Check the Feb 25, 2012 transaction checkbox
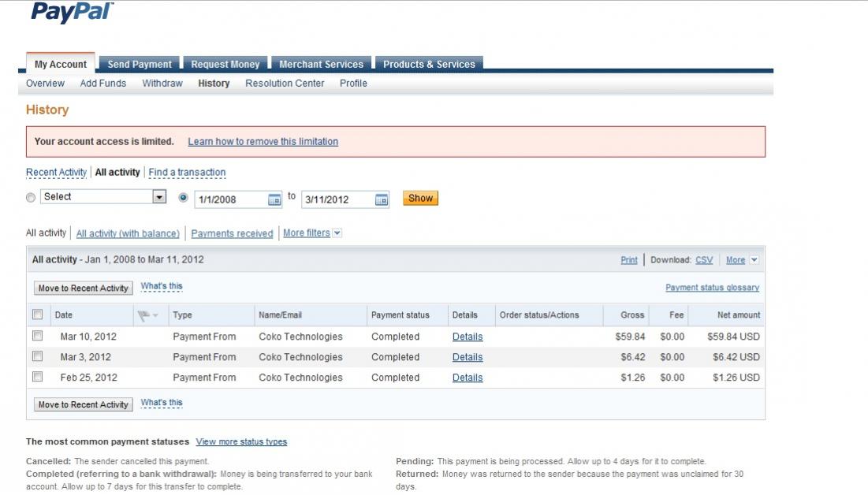868x495 pixels. pyautogui.click(x=38, y=377)
